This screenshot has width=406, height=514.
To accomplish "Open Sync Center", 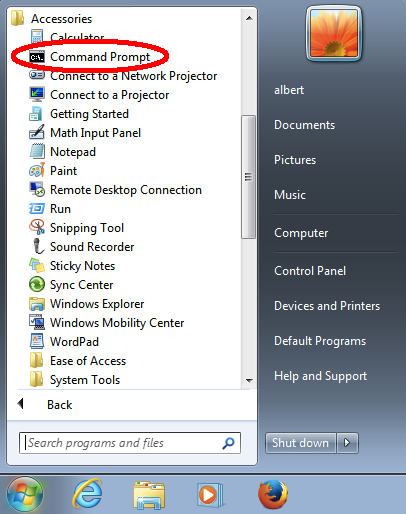I will 71,285.
